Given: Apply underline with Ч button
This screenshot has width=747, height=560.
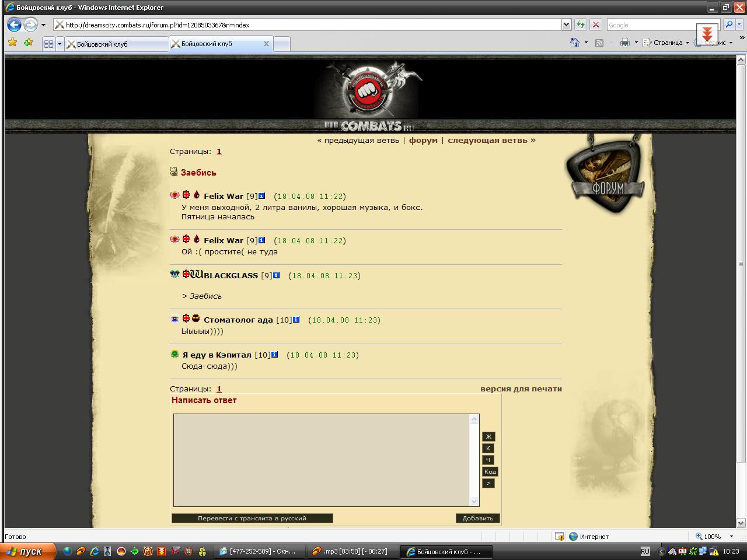Looking at the screenshot, I should pos(488,460).
